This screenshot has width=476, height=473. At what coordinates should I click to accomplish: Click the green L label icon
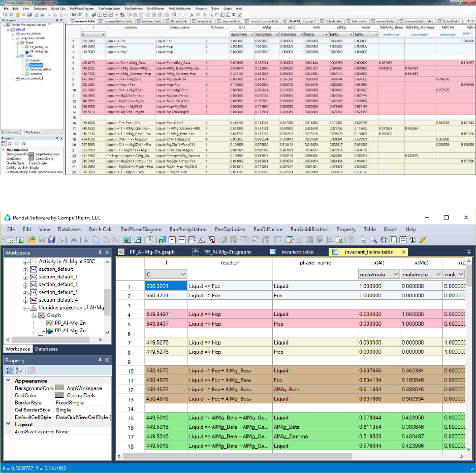coord(393,240)
